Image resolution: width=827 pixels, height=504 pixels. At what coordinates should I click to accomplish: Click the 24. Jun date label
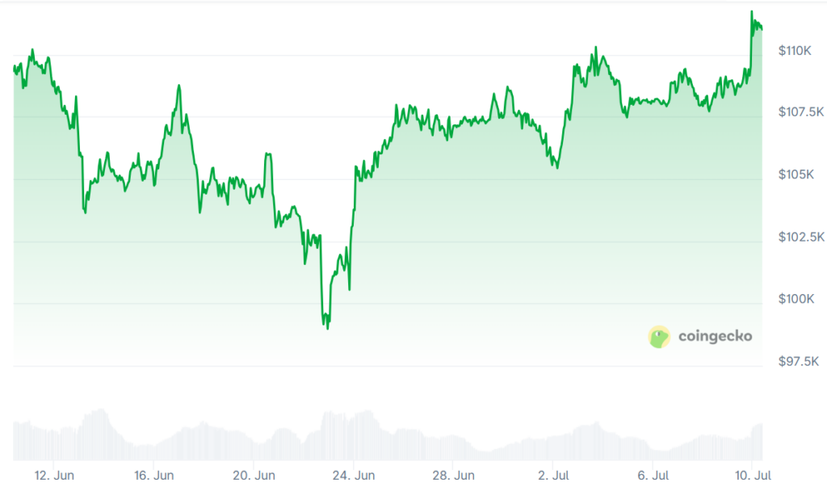354,476
